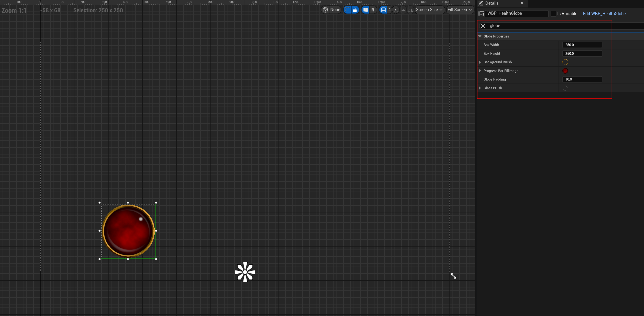Click the mirror triangles icon in toolbar
Image resolution: width=644 pixels, height=316 pixels.
pyautogui.click(x=410, y=10)
